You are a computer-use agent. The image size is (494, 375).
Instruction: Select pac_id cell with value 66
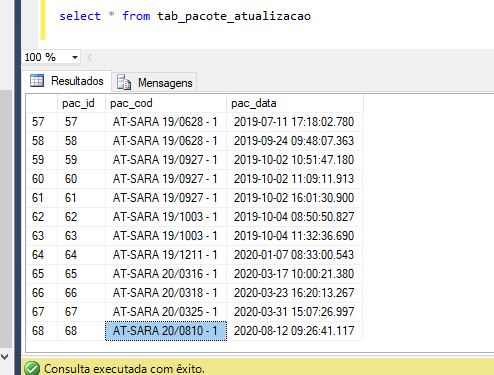(x=82, y=293)
